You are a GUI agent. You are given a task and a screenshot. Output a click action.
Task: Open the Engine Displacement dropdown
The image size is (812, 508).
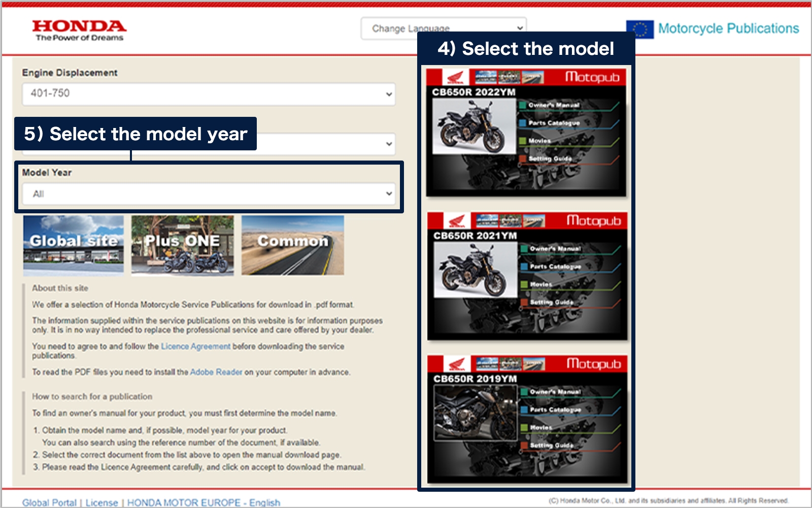click(208, 94)
